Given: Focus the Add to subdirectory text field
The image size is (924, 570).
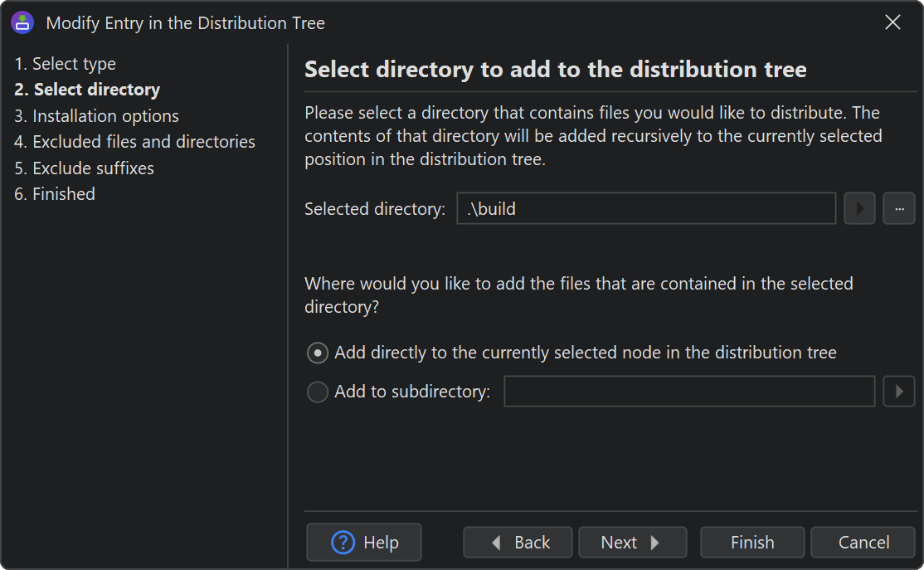Looking at the screenshot, I should click(688, 392).
